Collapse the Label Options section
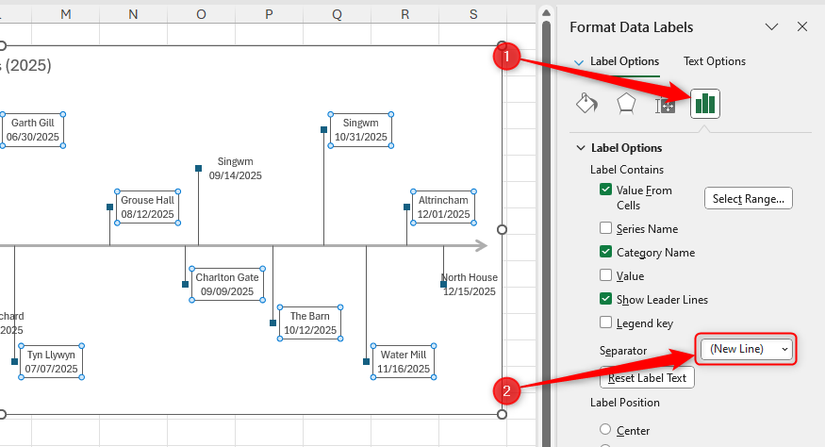825x447 pixels. pyautogui.click(x=581, y=148)
